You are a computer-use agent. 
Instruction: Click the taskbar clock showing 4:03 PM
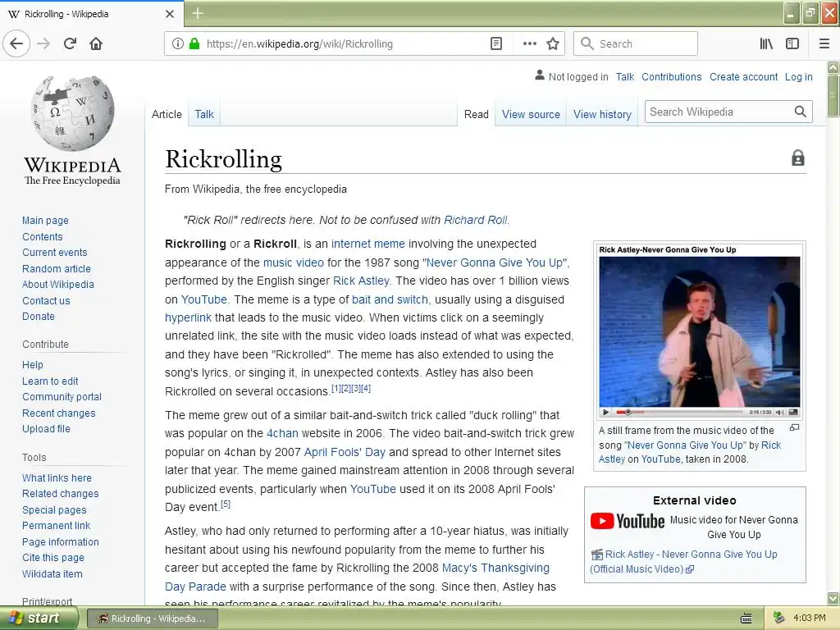pos(809,619)
